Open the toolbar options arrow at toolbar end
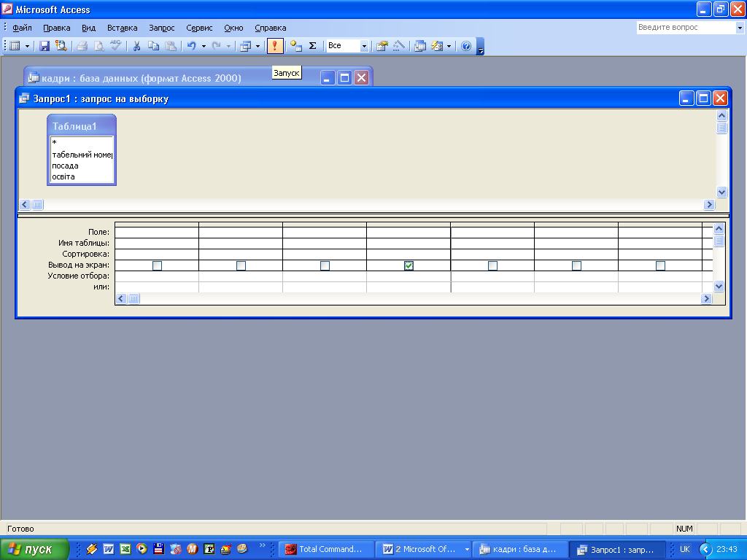This screenshot has height=560, width=747. [480, 47]
